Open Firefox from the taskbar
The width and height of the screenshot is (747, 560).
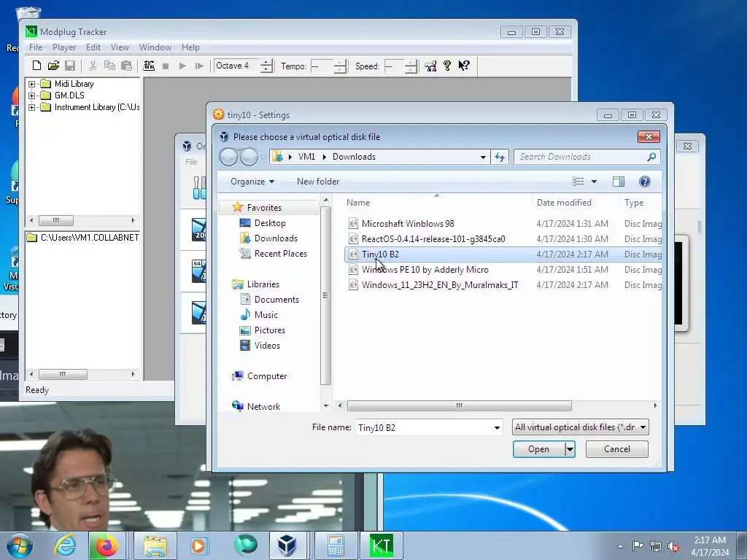(x=107, y=545)
